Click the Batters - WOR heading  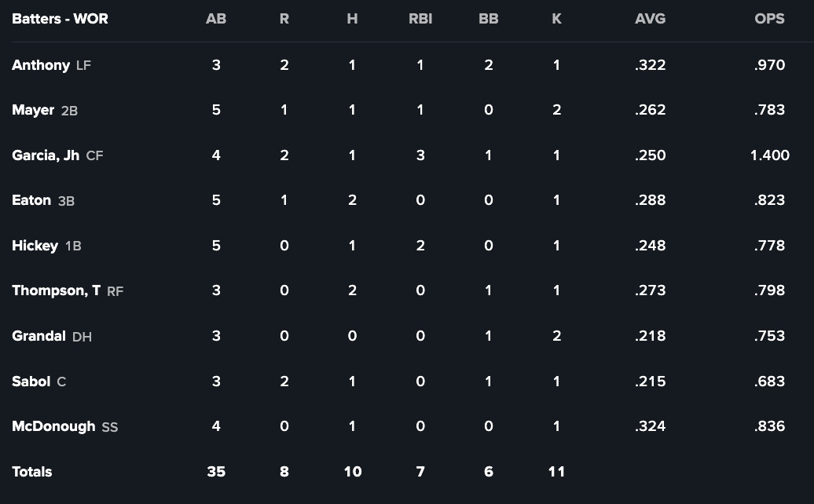pyautogui.click(x=60, y=19)
